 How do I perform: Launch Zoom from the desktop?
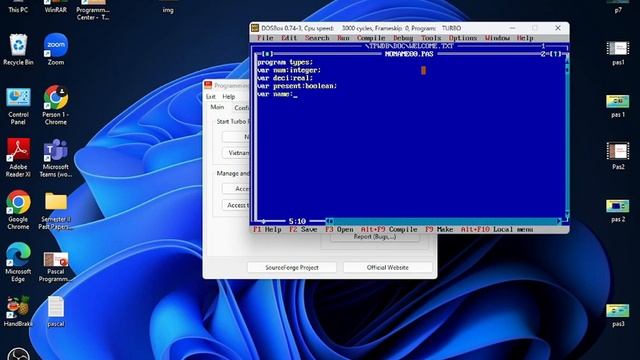56,49
